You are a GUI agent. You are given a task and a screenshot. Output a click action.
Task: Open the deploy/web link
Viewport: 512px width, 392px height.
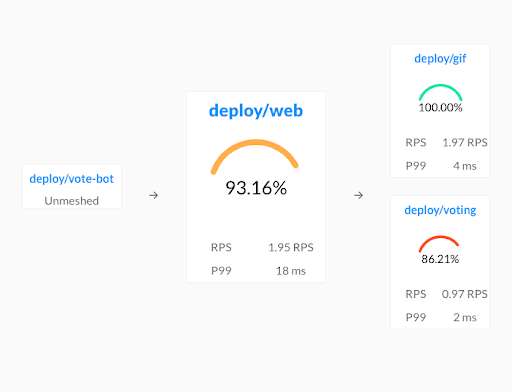pos(256,111)
